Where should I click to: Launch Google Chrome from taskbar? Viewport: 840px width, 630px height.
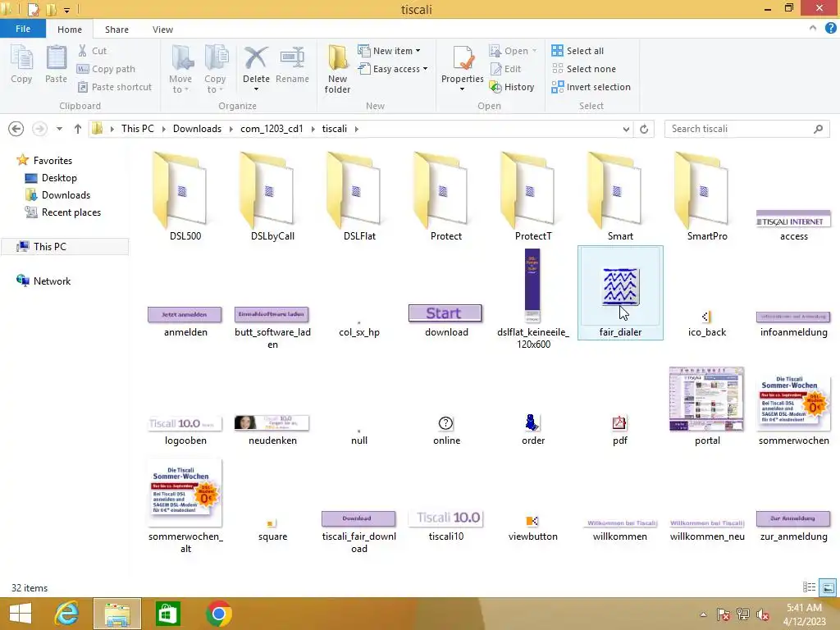pos(218,614)
